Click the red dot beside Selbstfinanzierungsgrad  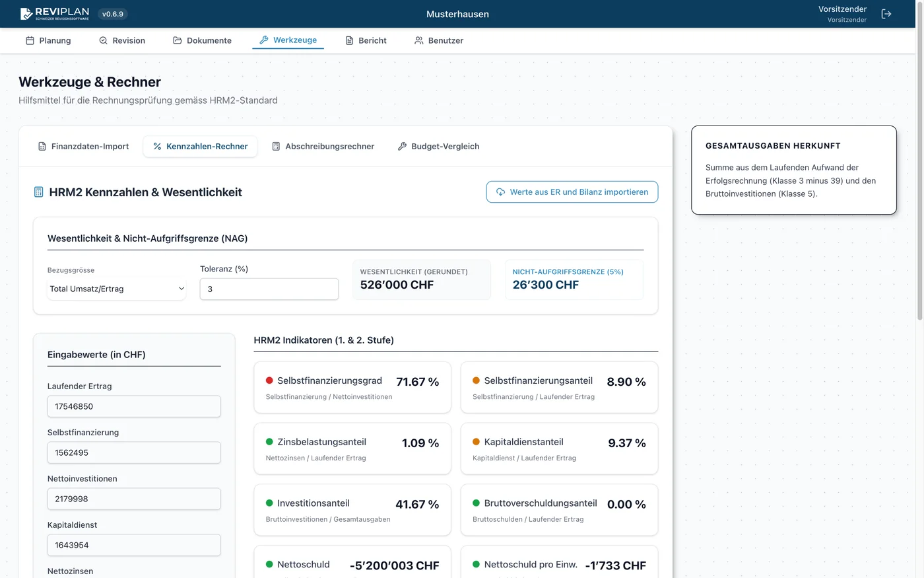(x=269, y=380)
